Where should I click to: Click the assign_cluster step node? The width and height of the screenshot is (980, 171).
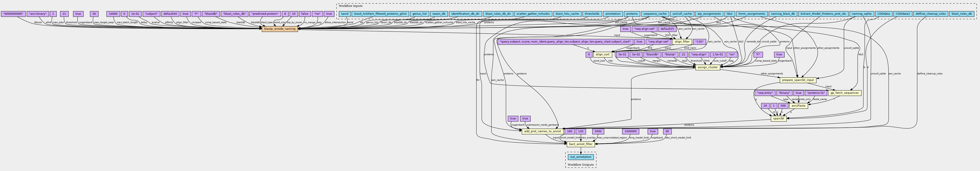[708, 67]
